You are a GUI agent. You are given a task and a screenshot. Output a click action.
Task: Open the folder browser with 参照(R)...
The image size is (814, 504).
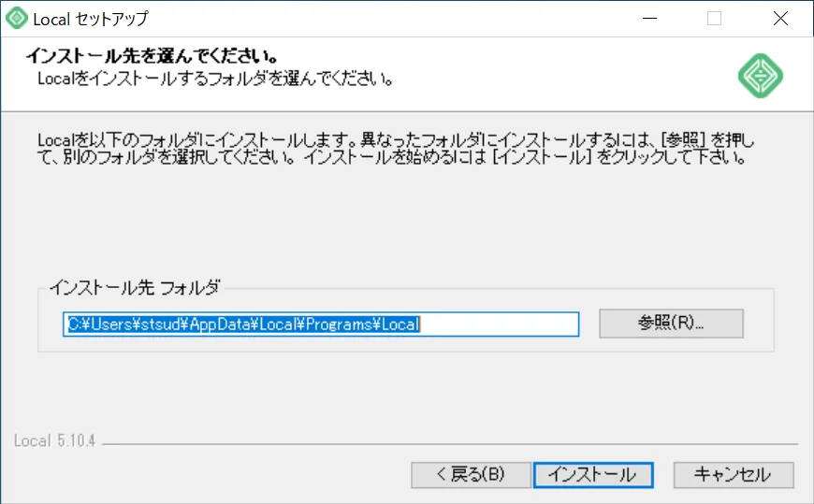(671, 324)
